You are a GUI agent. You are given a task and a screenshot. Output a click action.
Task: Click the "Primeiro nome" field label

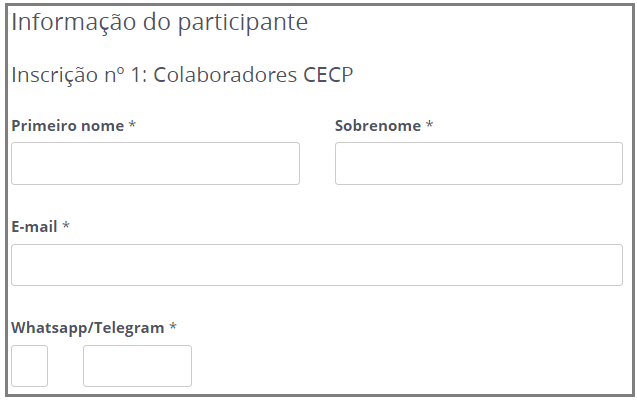click(67, 126)
